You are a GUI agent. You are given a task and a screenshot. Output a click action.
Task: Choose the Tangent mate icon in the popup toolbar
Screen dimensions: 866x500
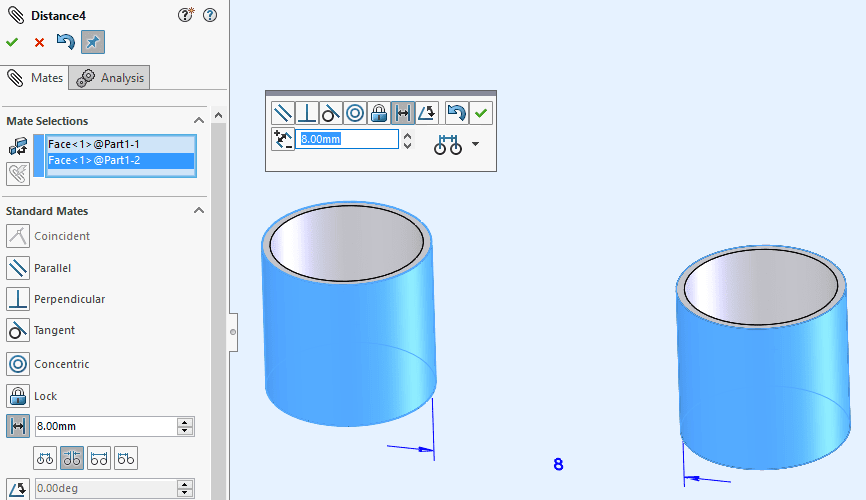tap(331, 113)
